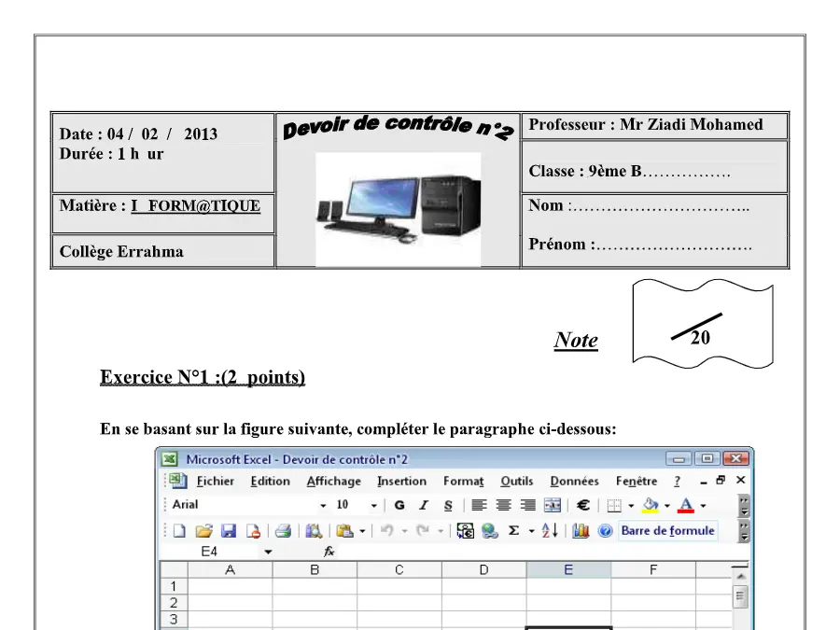
Task: Expand the Arial font name dropdown
Action: tap(323, 505)
